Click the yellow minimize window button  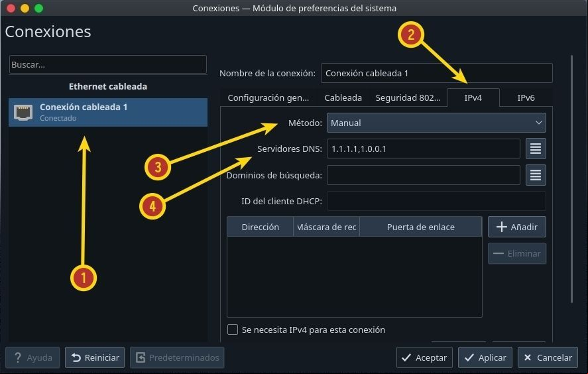(25, 8)
